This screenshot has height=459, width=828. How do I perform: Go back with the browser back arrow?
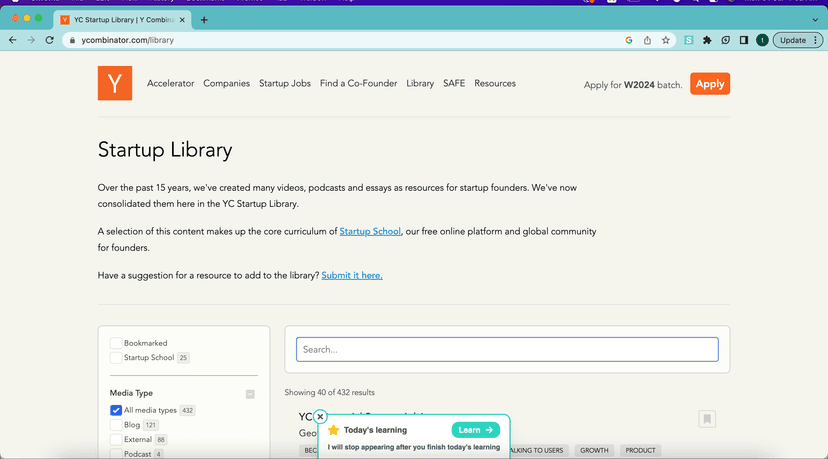point(13,40)
